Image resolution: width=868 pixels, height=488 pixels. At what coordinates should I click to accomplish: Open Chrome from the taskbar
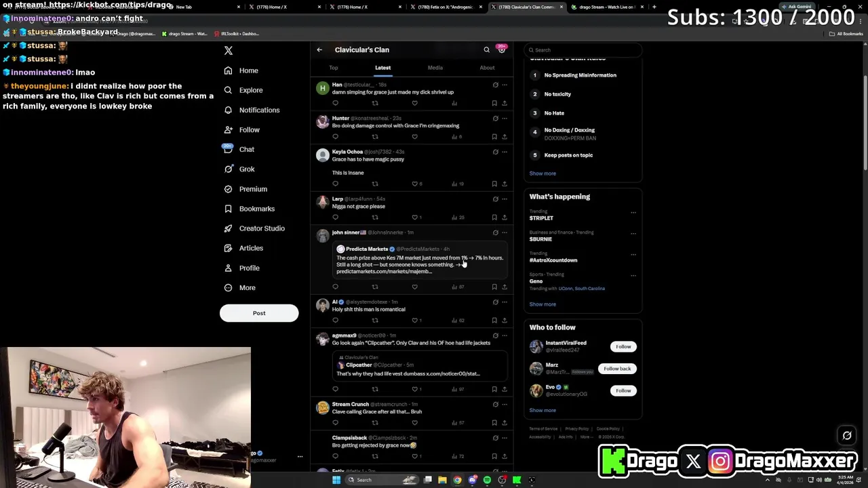tap(458, 480)
